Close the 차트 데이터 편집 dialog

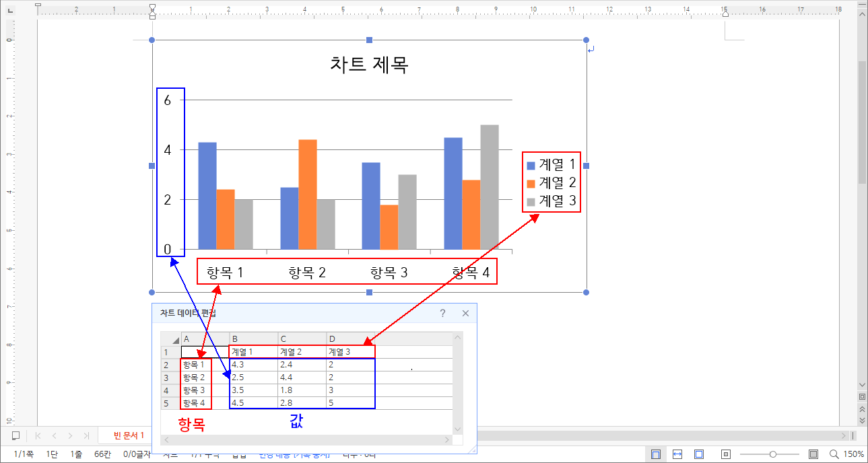[x=465, y=314]
